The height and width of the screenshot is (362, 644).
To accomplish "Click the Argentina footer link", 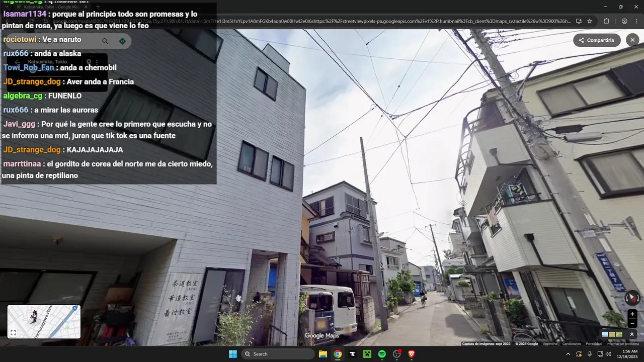I will (550, 344).
